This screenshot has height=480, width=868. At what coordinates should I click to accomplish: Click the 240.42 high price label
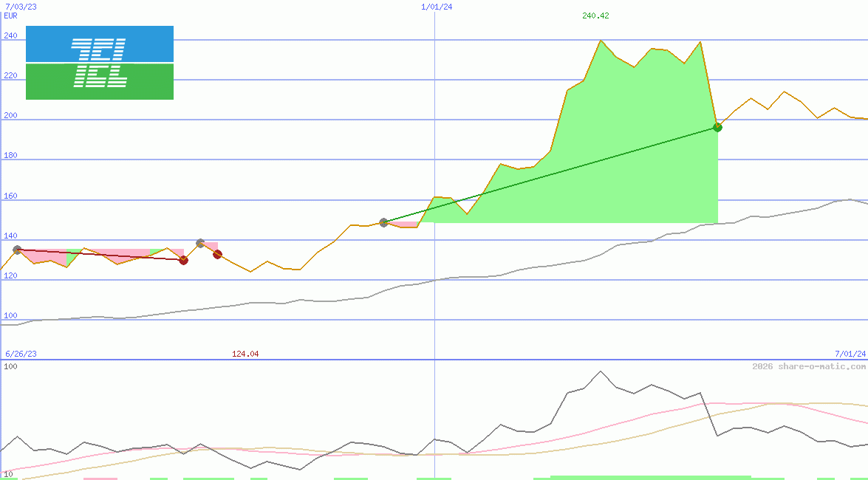point(595,16)
